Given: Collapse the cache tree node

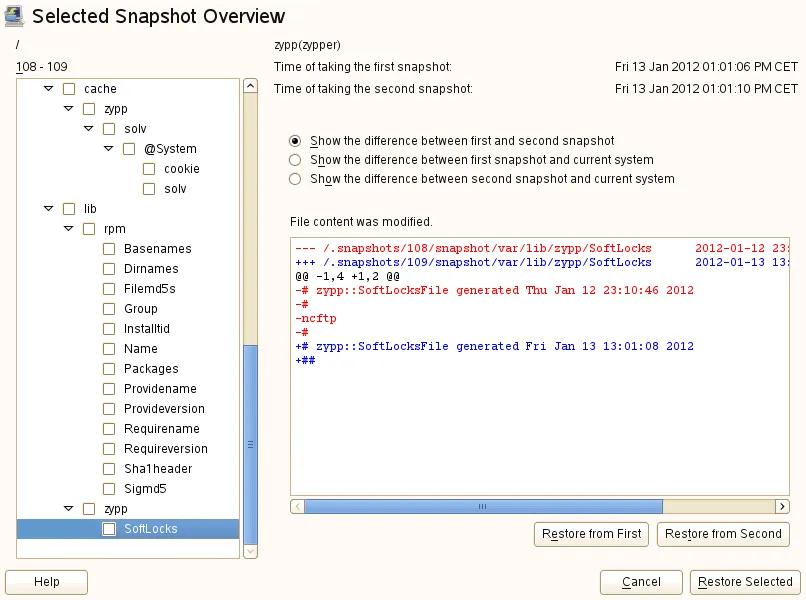Looking at the screenshot, I should (x=47, y=88).
